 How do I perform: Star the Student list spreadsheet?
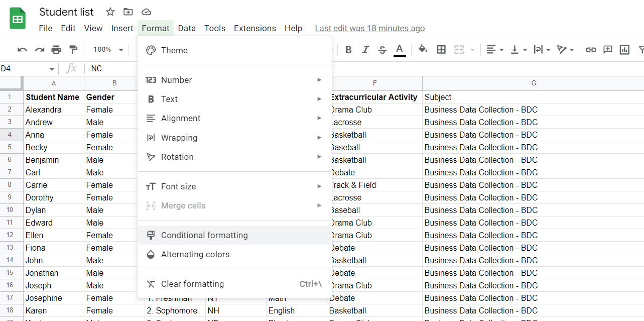110,12
